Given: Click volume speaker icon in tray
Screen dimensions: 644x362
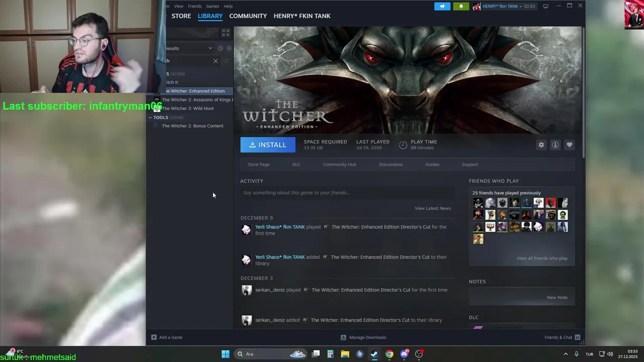Looking at the screenshot, I should coord(610,354).
